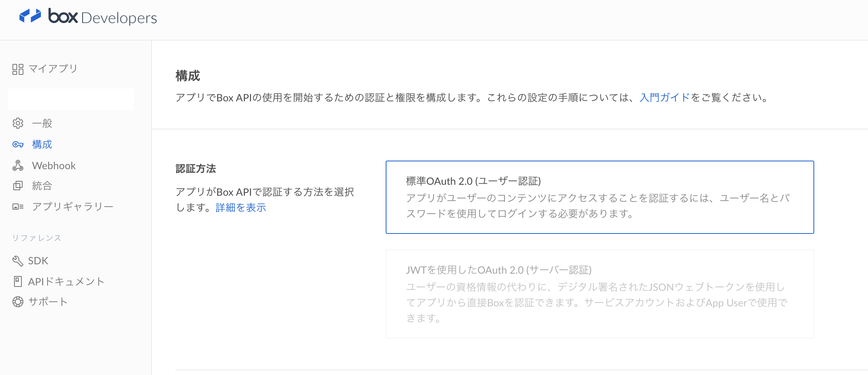The image size is (868, 375).
Task: Click the SDK wrench icon
Action: [x=18, y=261]
